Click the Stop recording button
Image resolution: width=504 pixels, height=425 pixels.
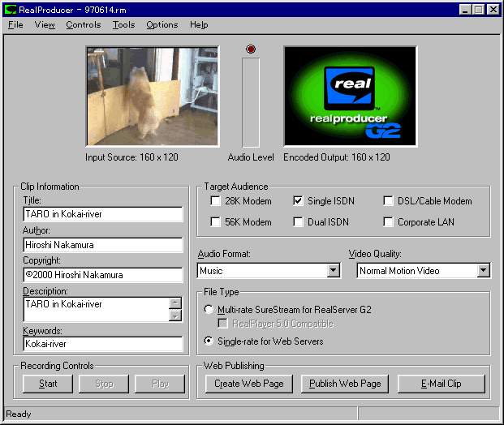pyautogui.click(x=104, y=384)
